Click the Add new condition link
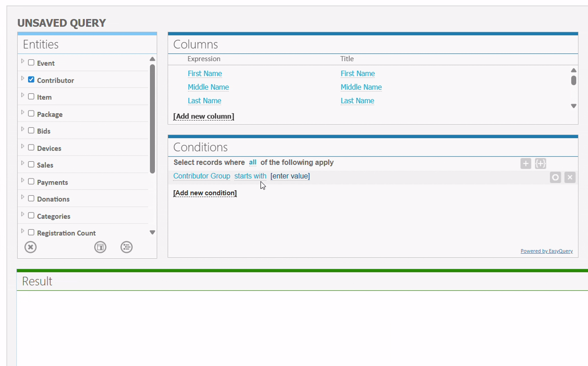The width and height of the screenshot is (588, 366). click(x=205, y=193)
